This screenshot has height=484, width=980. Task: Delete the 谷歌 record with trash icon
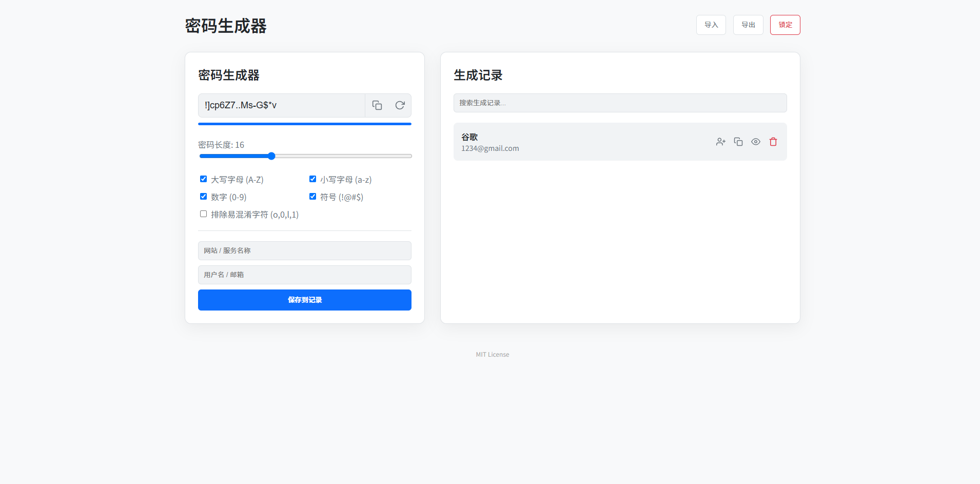pos(773,142)
